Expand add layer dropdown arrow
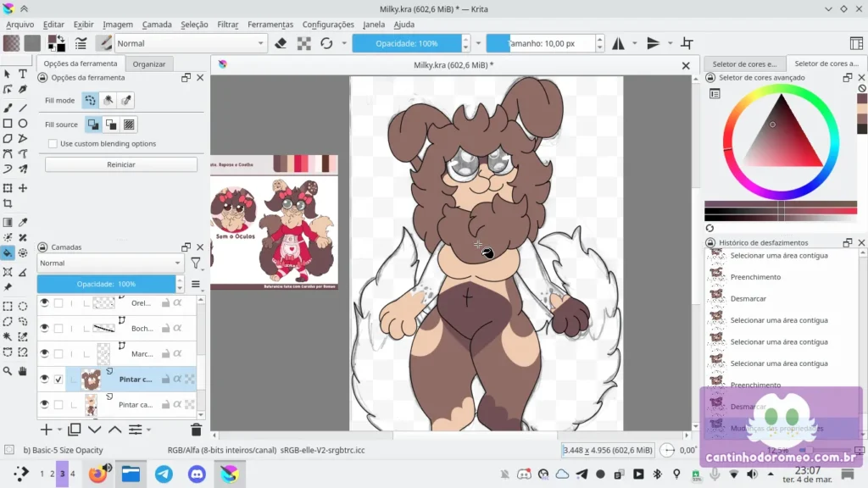The height and width of the screenshot is (488, 868). [59, 430]
